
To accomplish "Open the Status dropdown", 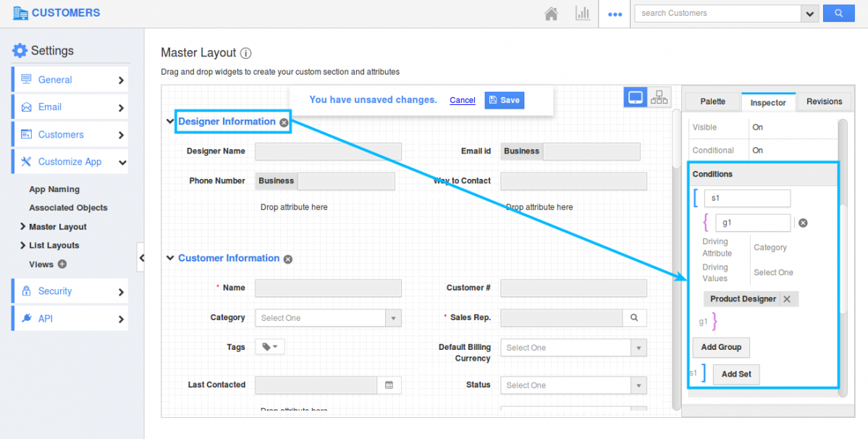I will [x=639, y=385].
